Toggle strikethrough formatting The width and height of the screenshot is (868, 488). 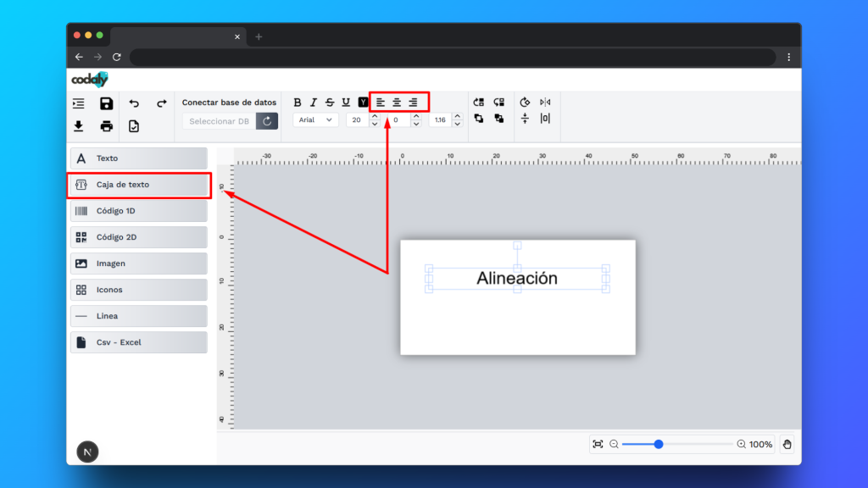click(330, 103)
